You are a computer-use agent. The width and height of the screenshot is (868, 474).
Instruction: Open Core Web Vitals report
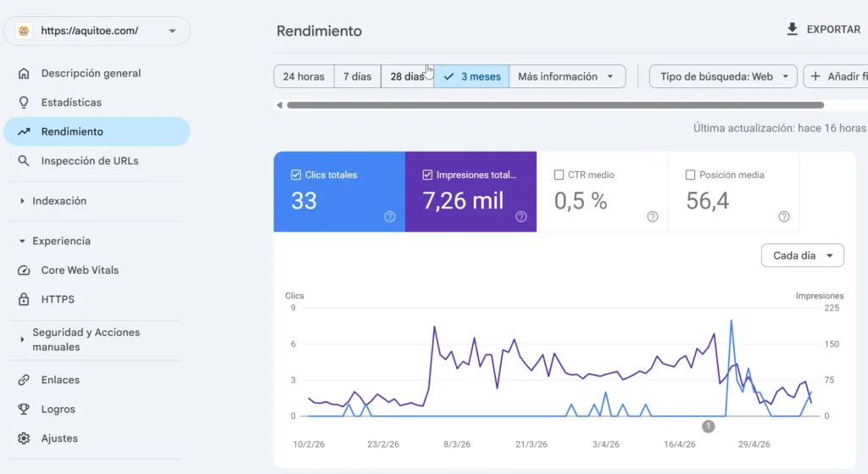point(97,270)
